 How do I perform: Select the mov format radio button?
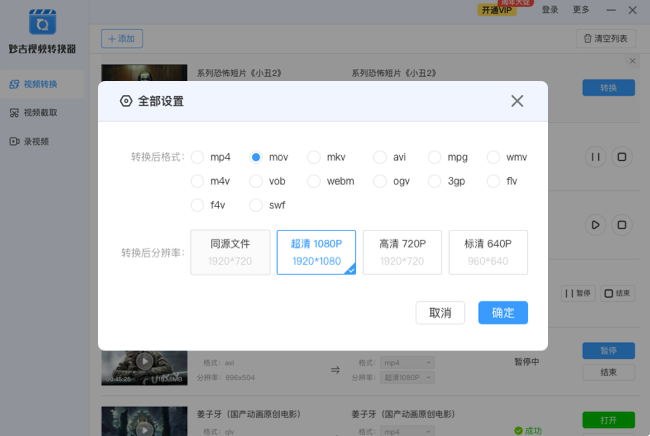256,157
